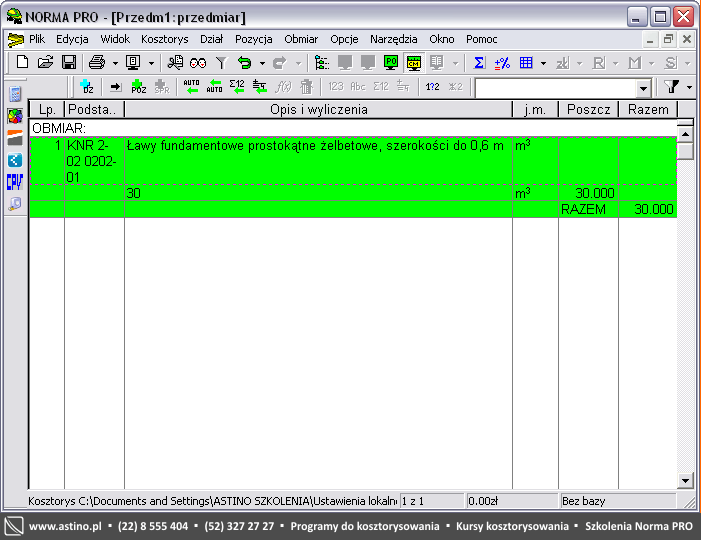Click the Poszcz column header

[588, 110]
